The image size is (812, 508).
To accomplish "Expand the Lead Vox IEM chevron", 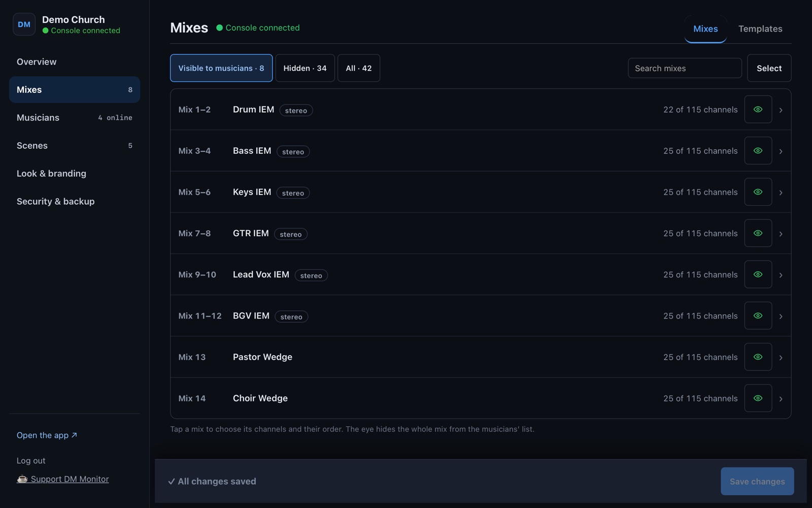I will (x=781, y=275).
